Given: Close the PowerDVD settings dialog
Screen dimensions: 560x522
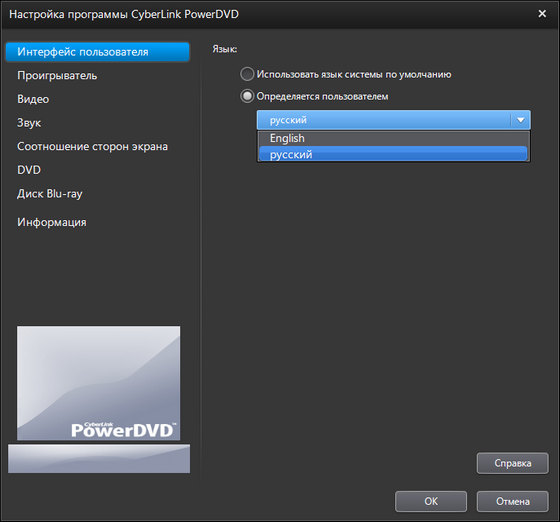Looking at the screenshot, I should 542,14.
